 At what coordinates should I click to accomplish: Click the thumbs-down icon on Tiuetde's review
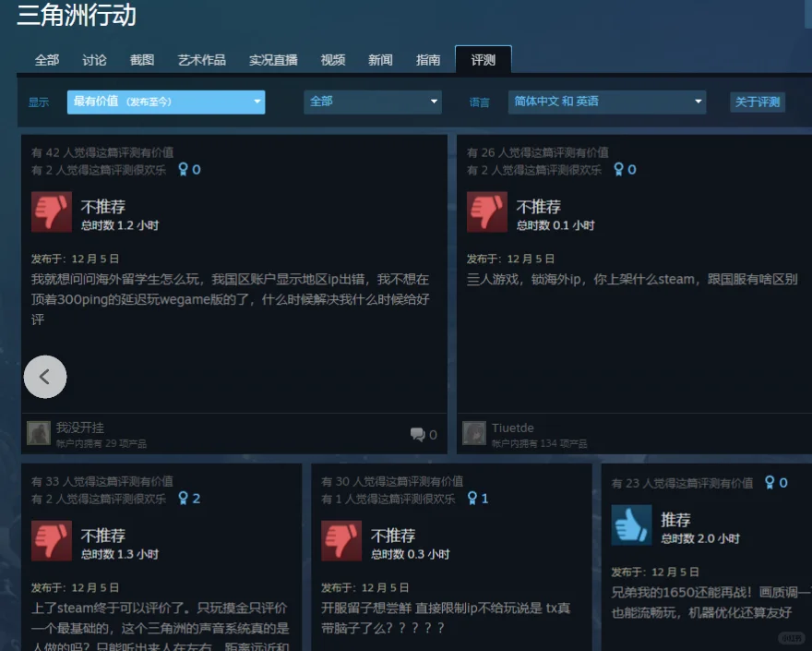tap(487, 211)
